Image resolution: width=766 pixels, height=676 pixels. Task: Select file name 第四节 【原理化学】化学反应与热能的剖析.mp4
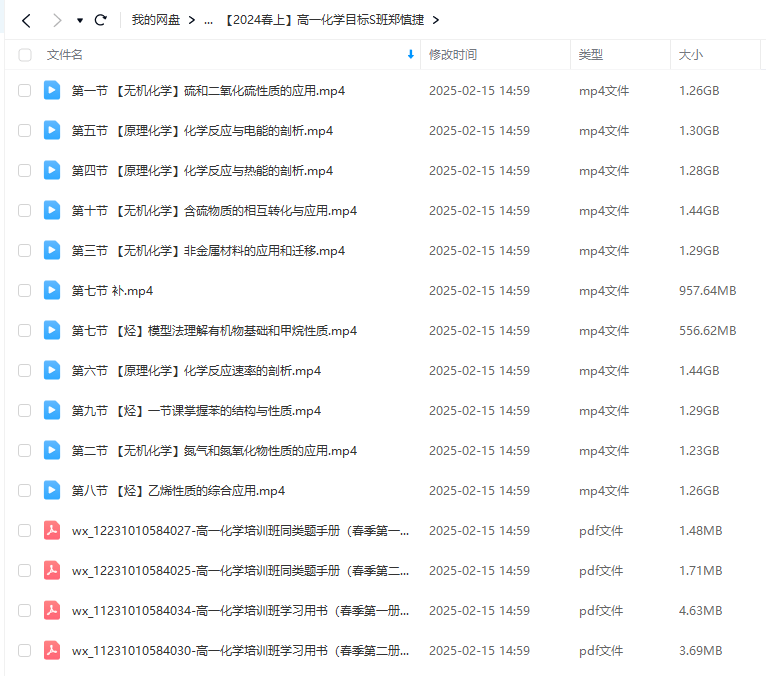coord(202,171)
